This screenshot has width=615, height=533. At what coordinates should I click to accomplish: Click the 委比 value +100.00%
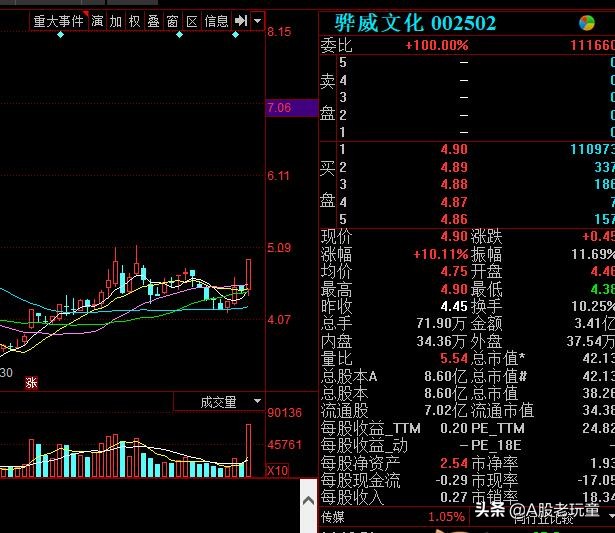click(x=437, y=45)
